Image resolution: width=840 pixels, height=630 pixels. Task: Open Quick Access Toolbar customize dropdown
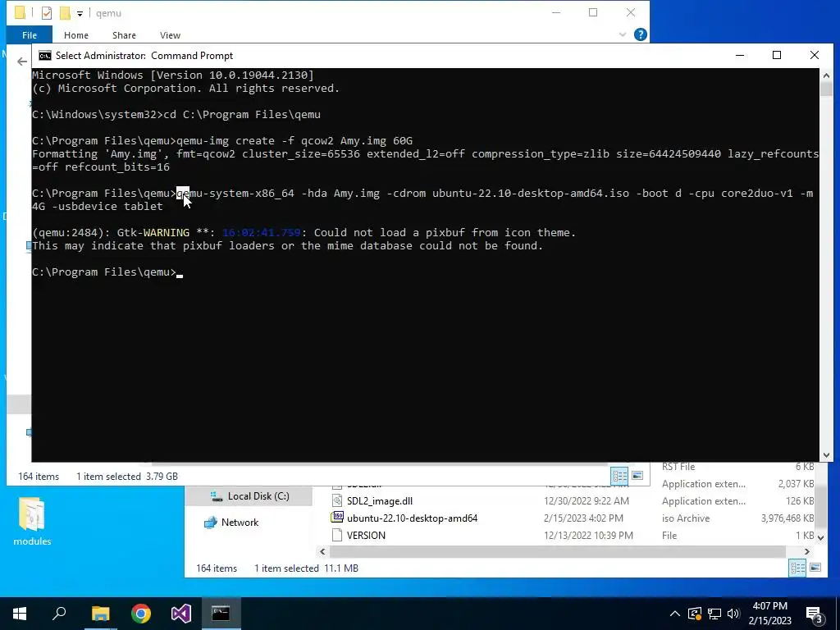tap(80, 13)
